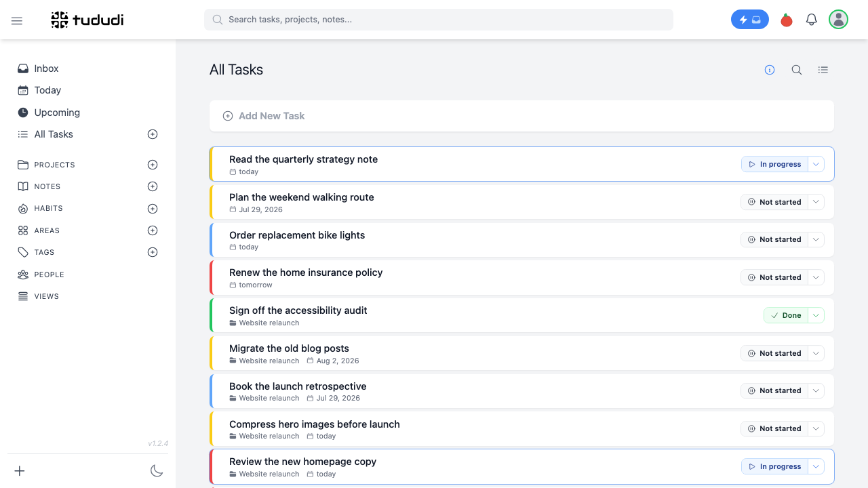Add a new area with plus icon

click(153, 230)
